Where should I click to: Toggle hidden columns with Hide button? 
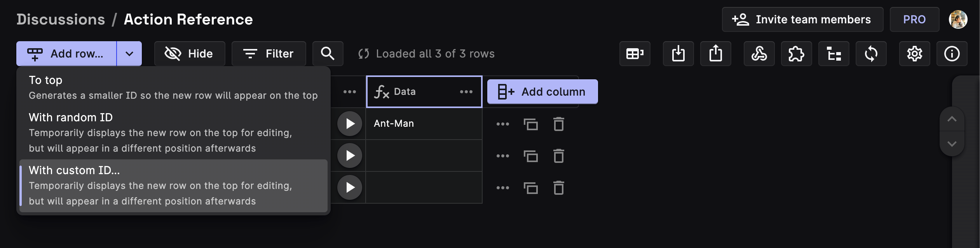pos(189,54)
